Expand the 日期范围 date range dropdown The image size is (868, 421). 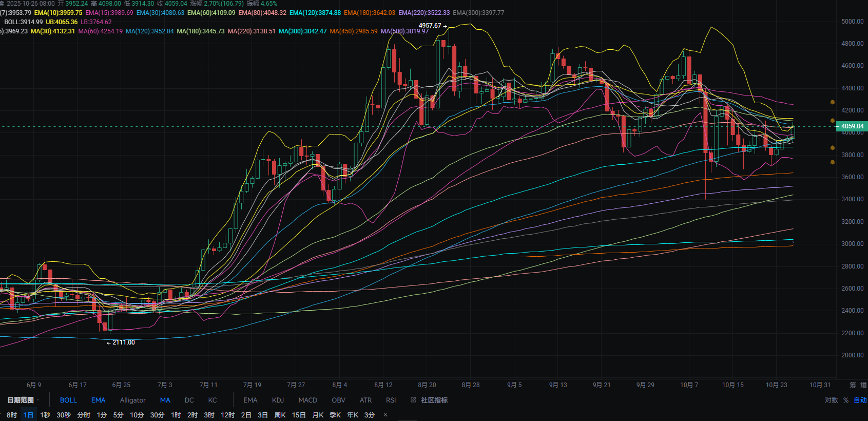(23, 400)
